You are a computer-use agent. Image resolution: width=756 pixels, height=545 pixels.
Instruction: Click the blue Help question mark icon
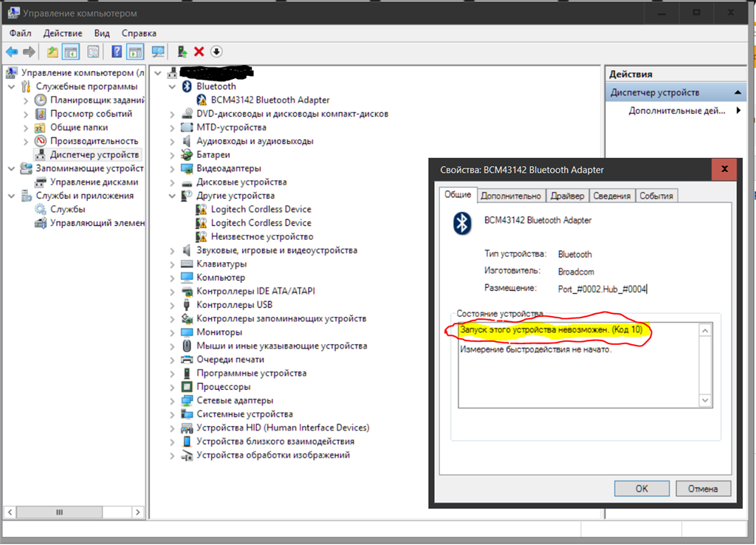coord(116,52)
